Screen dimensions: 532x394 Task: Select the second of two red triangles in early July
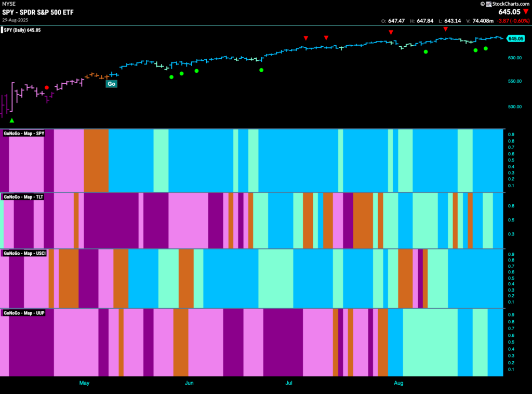point(326,37)
